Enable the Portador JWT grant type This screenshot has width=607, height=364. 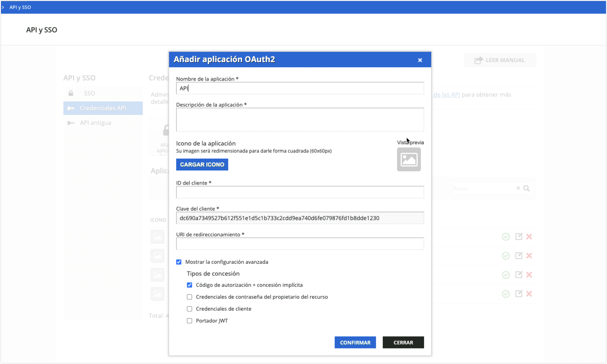click(x=189, y=321)
